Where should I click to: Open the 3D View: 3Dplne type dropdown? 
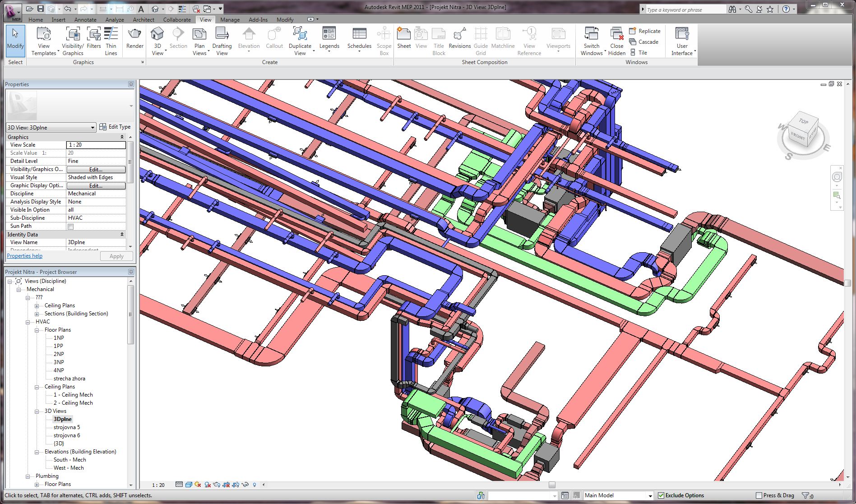coord(92,128)
